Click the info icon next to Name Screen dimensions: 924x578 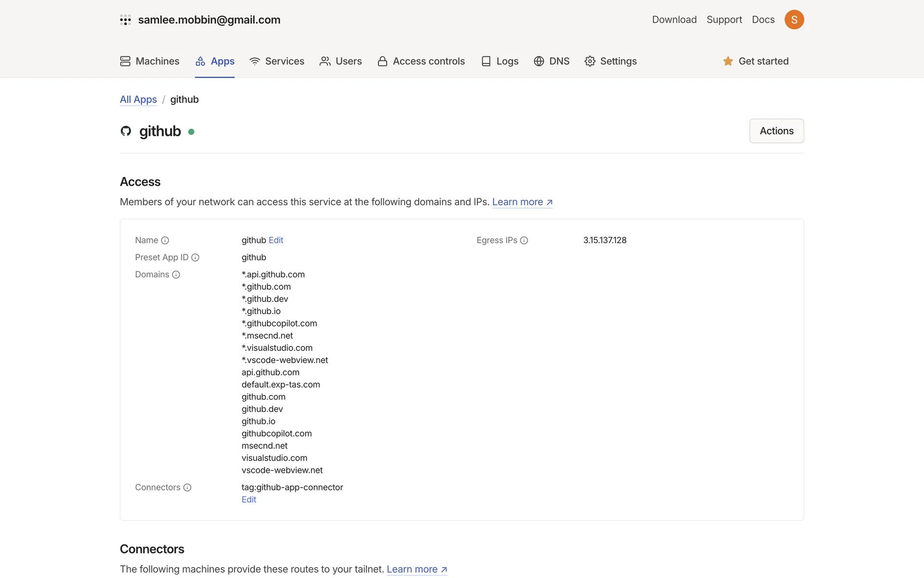(165, 240)
